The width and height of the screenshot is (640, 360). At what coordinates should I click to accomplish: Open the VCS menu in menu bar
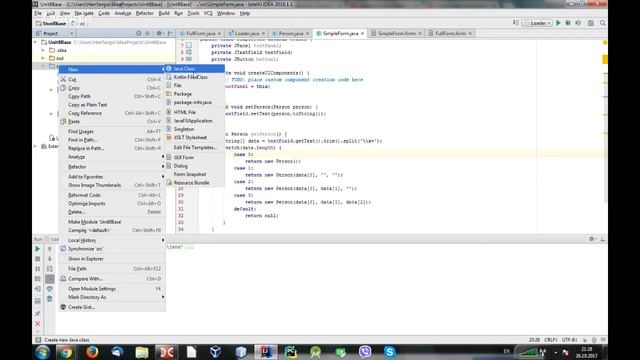[x=208, y=13]
